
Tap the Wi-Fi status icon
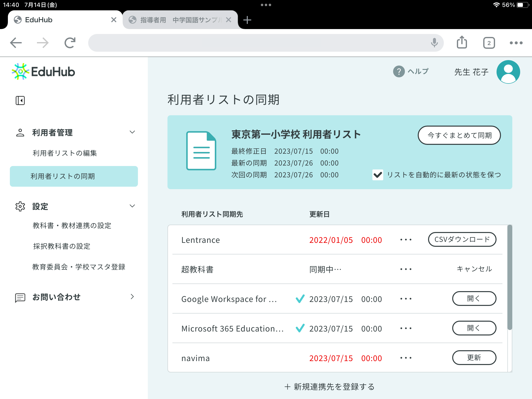tap(496, 5)
